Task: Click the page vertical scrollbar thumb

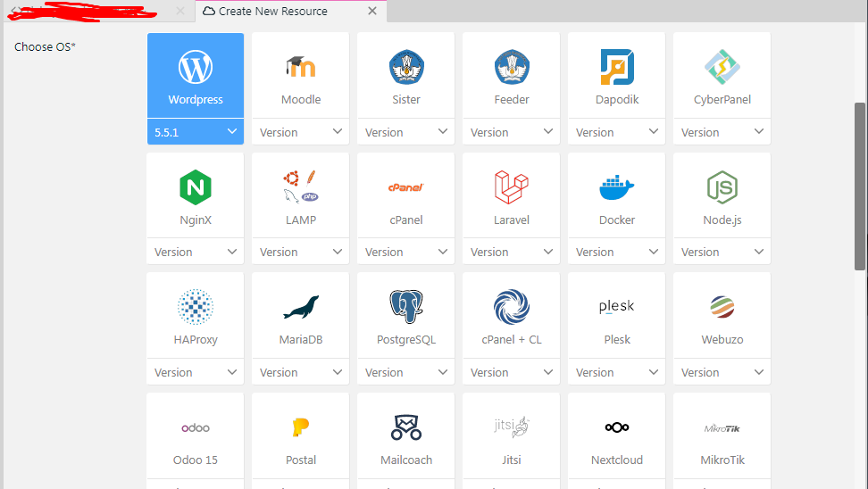Action: (x=860, y=186)
